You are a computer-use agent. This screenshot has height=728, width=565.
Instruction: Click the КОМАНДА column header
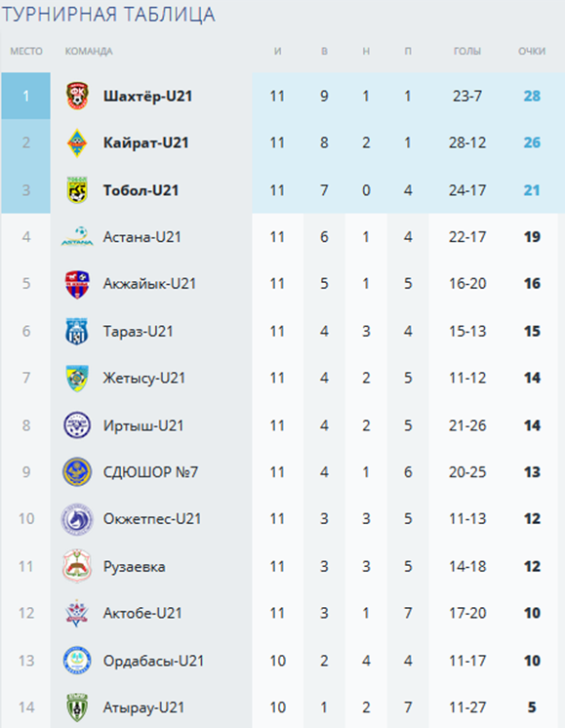click(x=89, y=51)
